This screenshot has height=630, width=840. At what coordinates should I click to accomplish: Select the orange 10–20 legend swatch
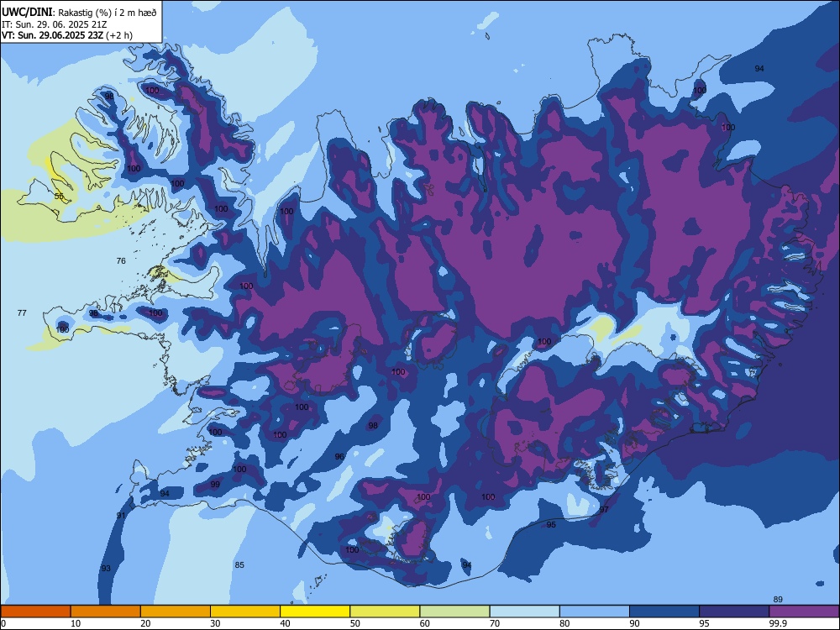[x=106, y=612]
